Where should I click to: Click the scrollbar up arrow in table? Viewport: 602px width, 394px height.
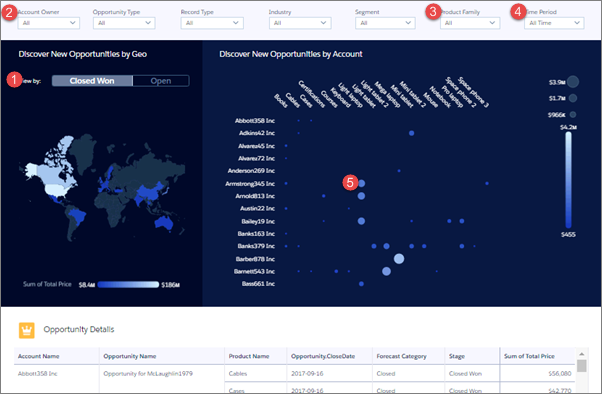click(582, 354)
